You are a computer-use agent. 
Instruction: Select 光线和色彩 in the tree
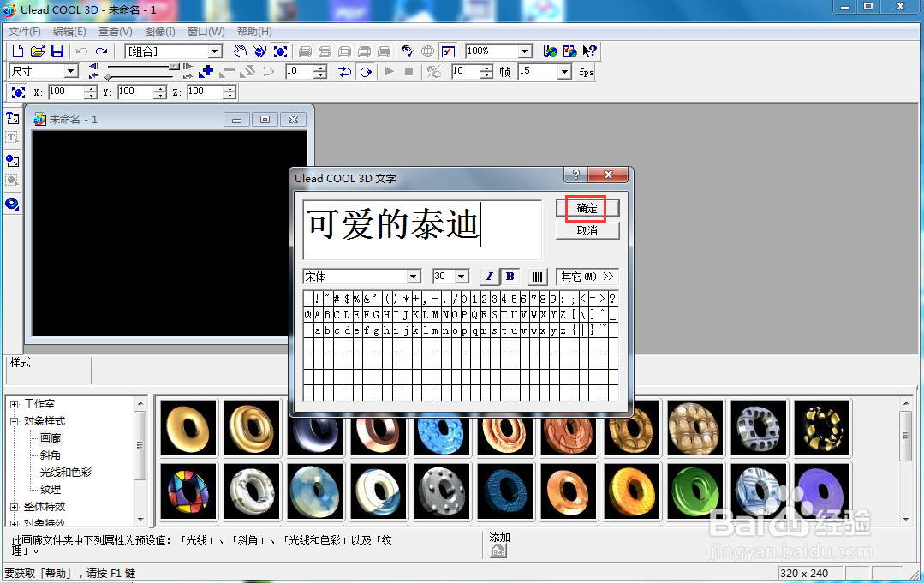point(65,473)
